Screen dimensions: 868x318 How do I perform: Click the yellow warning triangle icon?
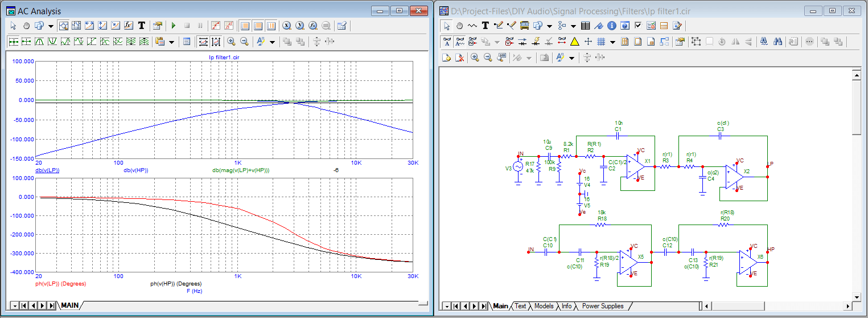574,42
